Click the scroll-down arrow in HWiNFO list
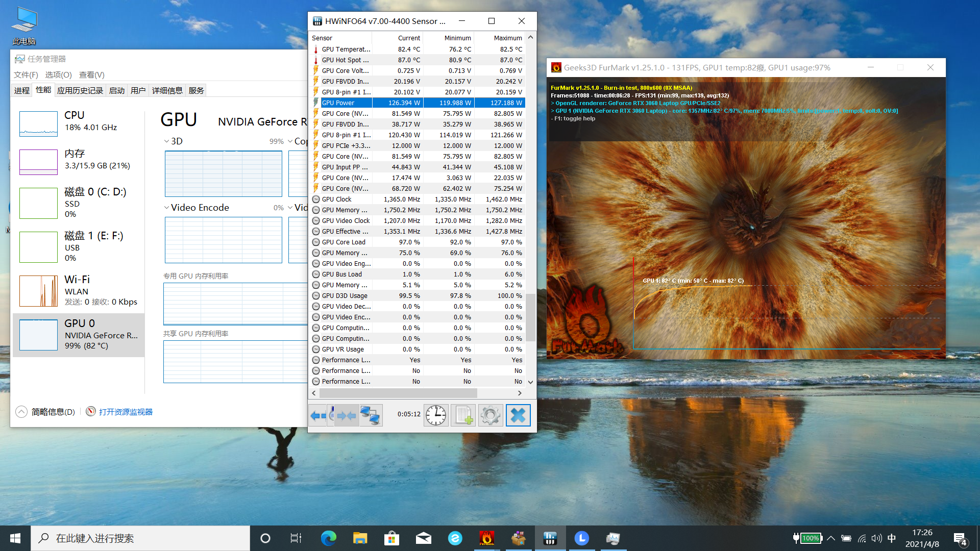The width and height of the screenshot is (980, 551). pos(530,382)
